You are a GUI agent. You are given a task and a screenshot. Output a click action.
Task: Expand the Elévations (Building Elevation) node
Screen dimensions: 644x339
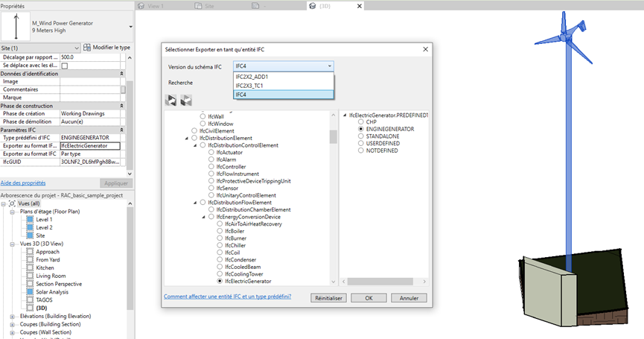tap(13, 316)
